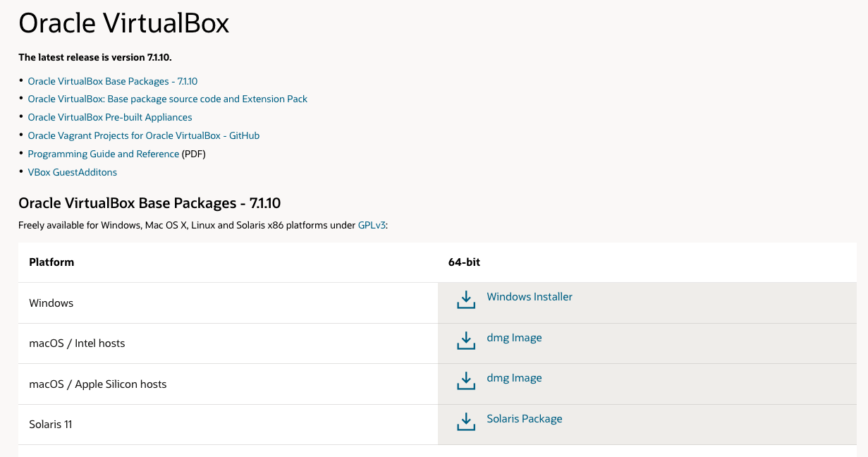This screenshot has height=457, width=868.
Task: Select the Solaris 11 platform cell
Action: 228,425
